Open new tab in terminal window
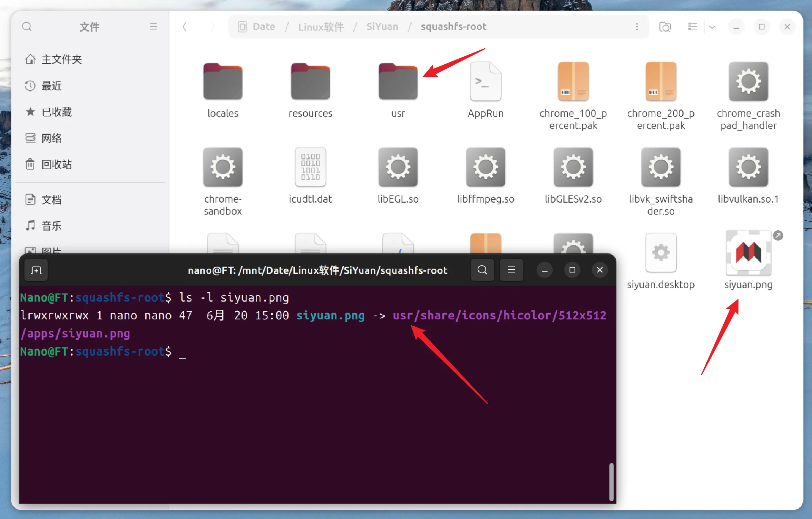 (36, 270)
